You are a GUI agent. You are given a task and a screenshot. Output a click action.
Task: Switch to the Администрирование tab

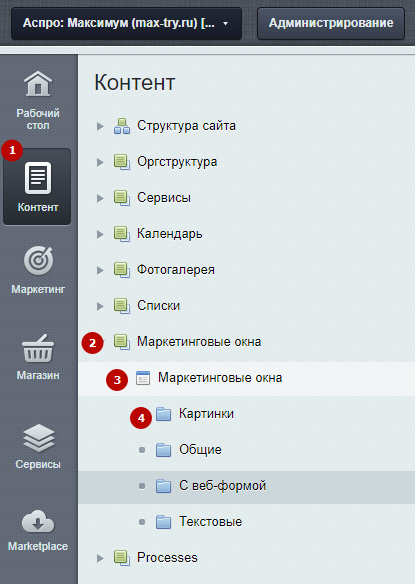(x=331, y=23)
